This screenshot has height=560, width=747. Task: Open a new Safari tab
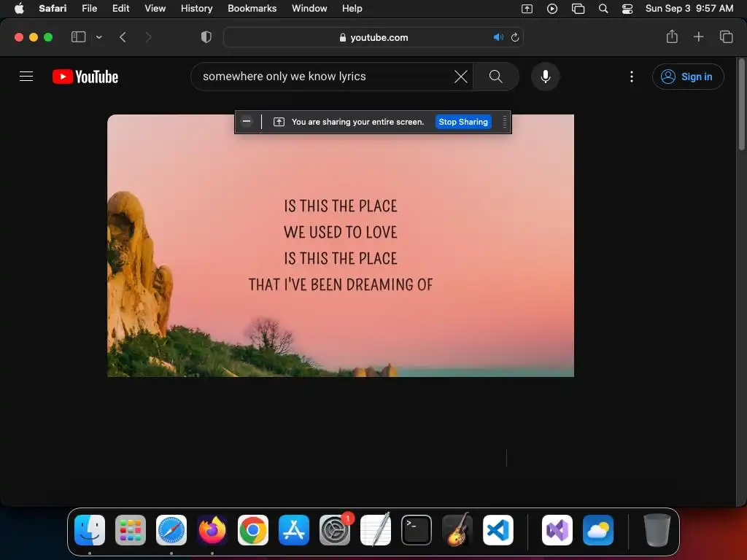pyautogui.click(x=698, y=36)
